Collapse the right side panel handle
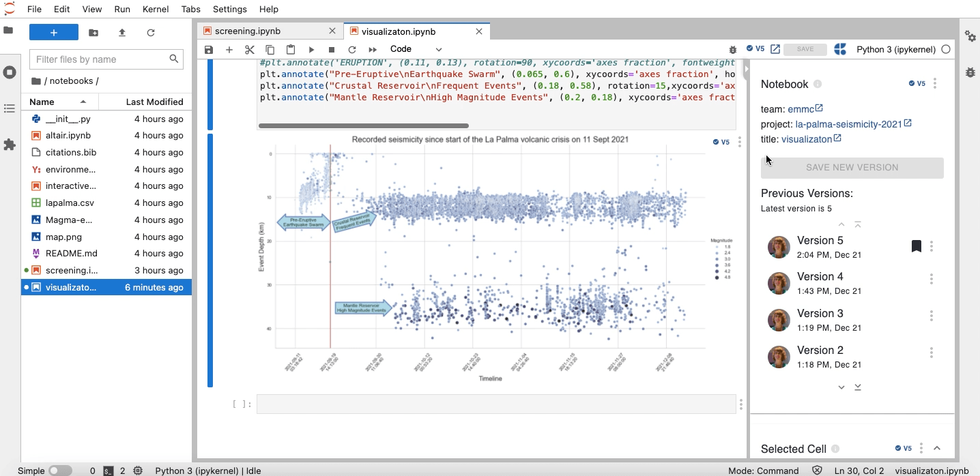Viewport: 980px width, 476px height. (x=747, y=69)
